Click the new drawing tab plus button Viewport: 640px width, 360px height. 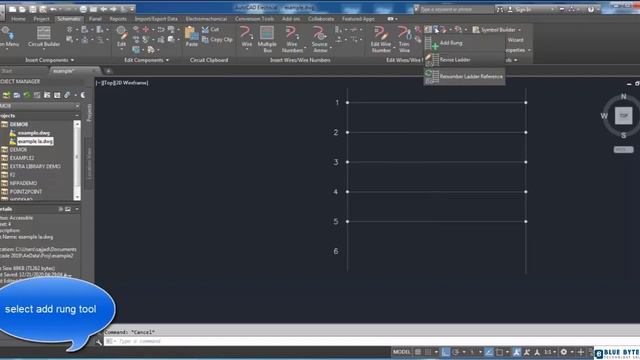(108, 71)
